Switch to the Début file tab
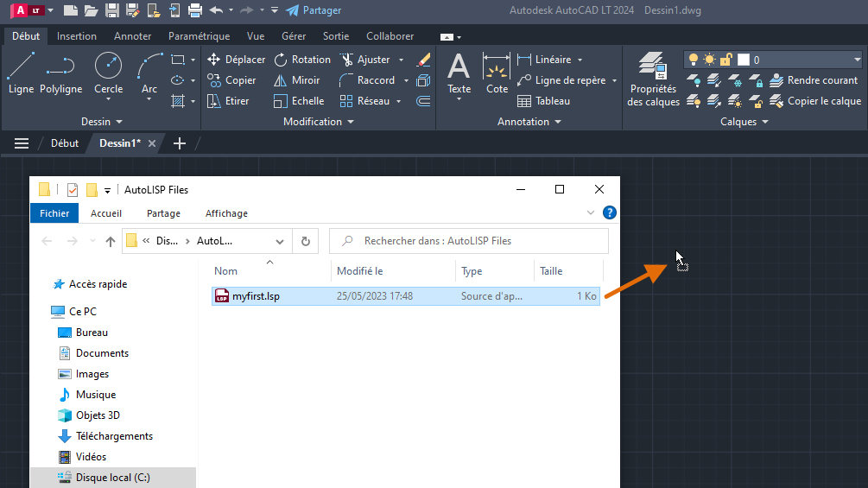Screen dimensions: 868x488 point(65,143)
